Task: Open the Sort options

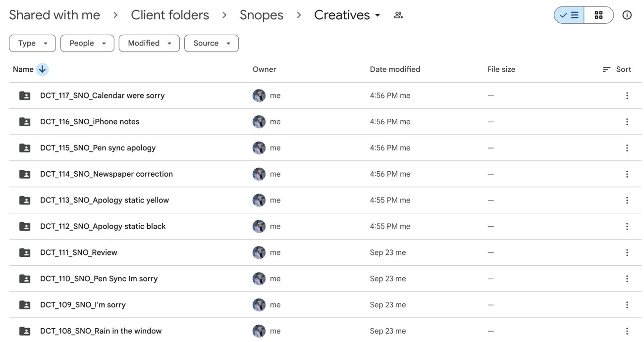Action: (x=617, y=69)
